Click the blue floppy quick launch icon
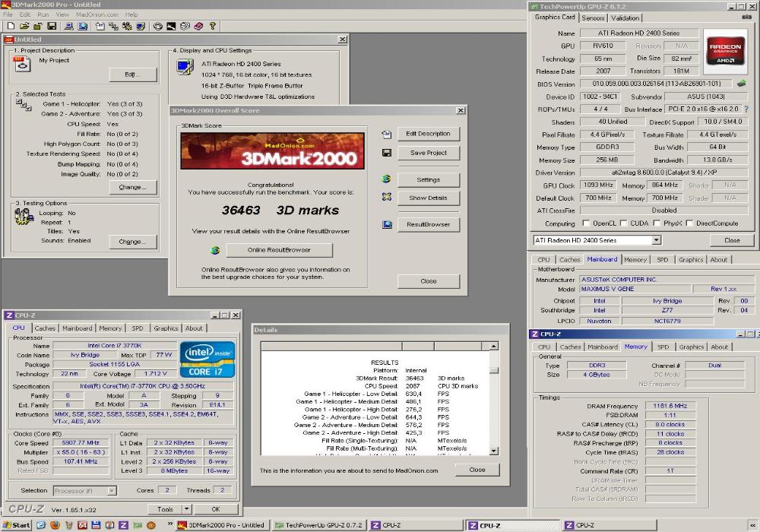 tap(96, 525)
